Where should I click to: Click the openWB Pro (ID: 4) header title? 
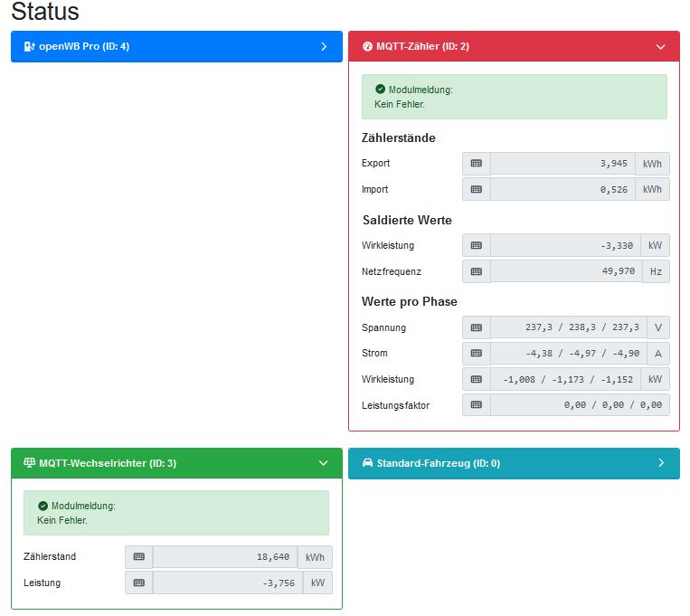84,46
